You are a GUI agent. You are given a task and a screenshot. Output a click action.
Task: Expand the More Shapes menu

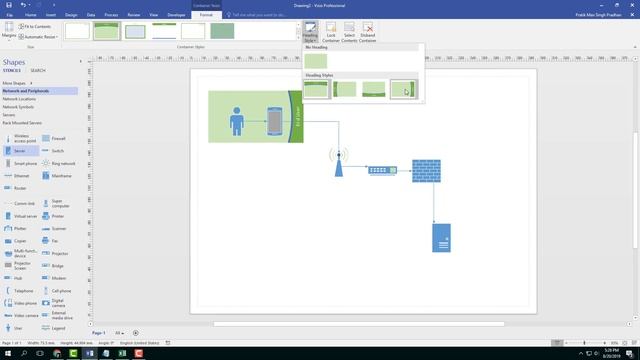(x=17, y=83)
